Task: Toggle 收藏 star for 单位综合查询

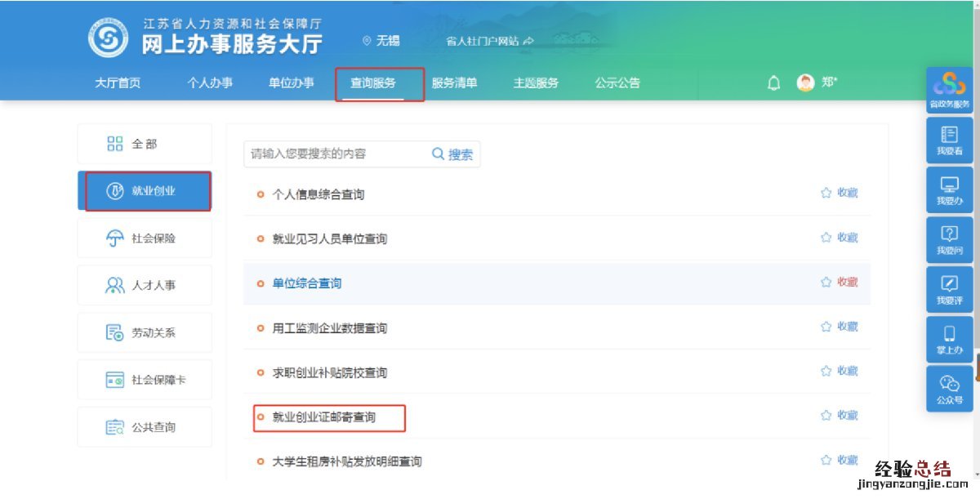Action: (x=826, y=282)
